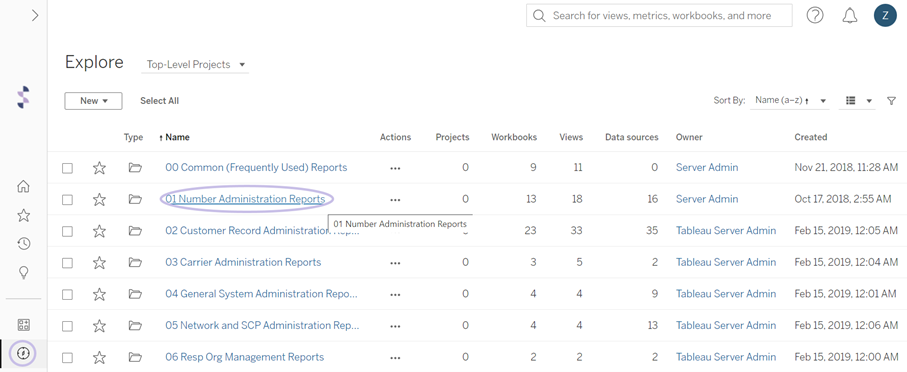Expand the left navigation sidebar
The image size is (907, 372).
point(35,16)
